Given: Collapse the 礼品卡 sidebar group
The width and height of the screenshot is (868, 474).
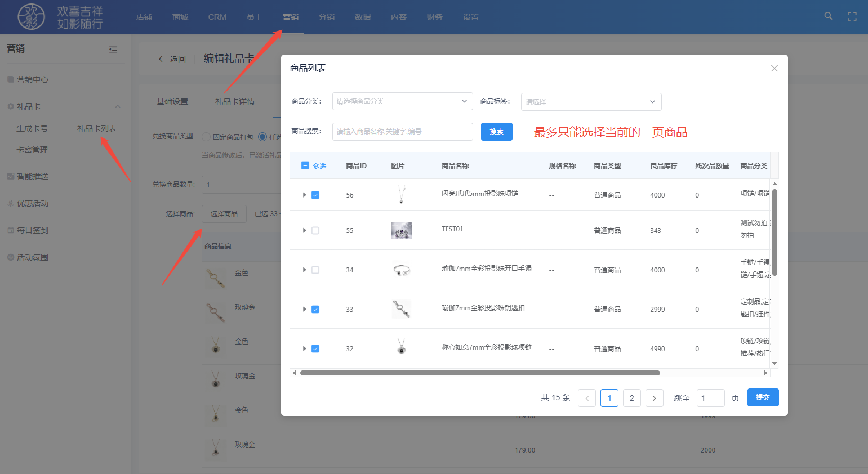Looking at the screenshot, I should (118, 106).
